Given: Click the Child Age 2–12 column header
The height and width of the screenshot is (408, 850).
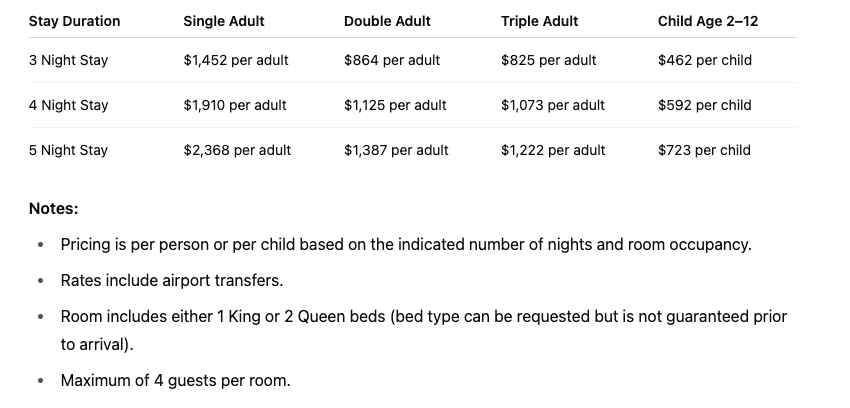Looking at the screenshot, I should pos(708,21).
